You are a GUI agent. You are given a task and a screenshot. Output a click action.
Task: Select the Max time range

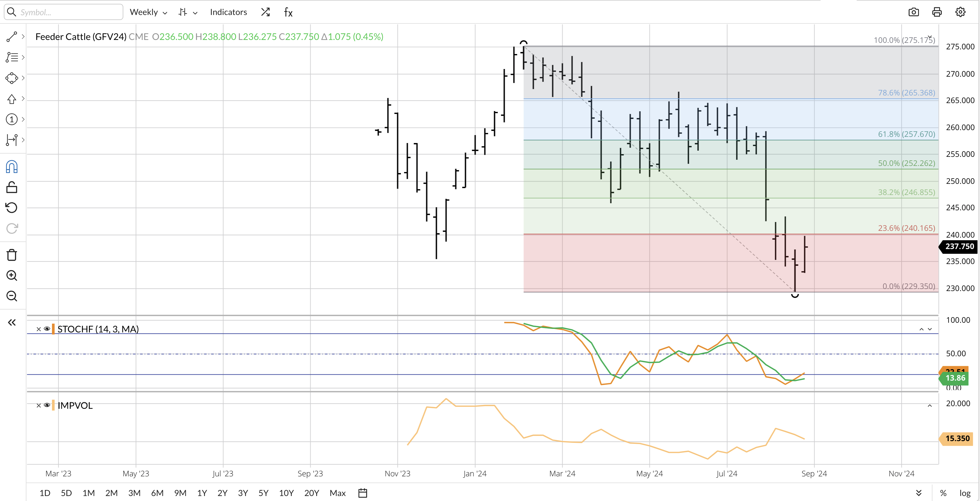click(x=337, y=493)
